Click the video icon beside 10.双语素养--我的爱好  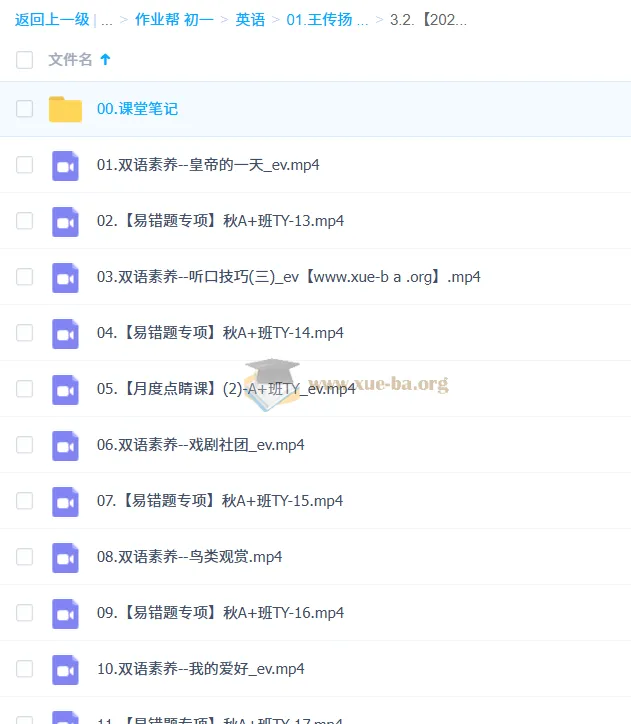(65, 670)
